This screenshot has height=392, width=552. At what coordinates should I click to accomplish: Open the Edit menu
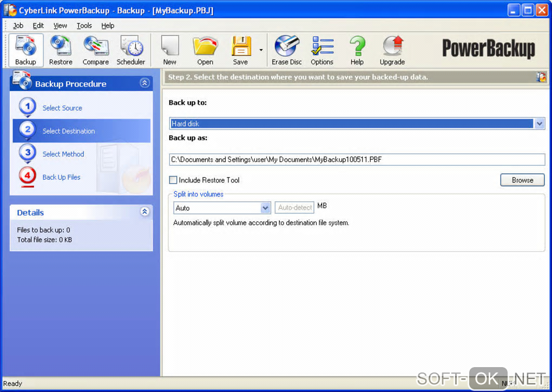coord(38,25)
